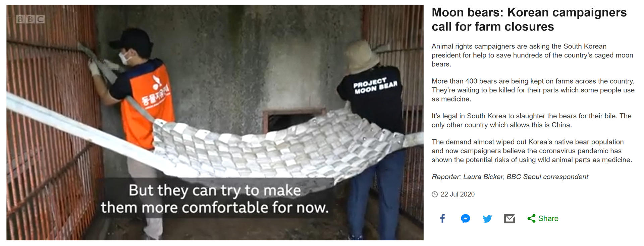The width and height of the screenshot is (644, 246).
Task: Email the article using the envelope icon
Action: 509,218
